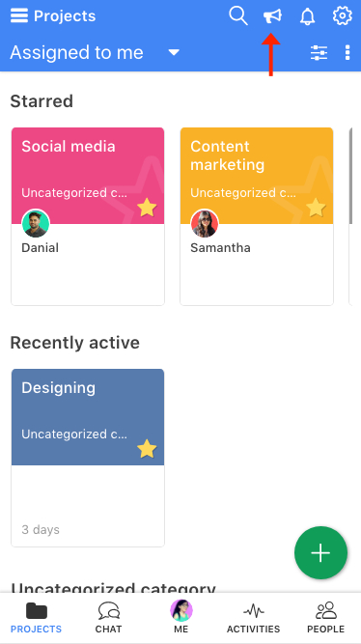Click the search magnifier icon
The height and width of the screenshot is (644, 361).
(x=238, y=16)
